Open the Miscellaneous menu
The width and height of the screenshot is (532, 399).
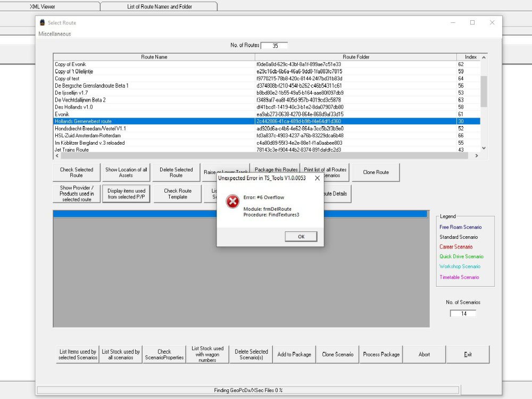click(x=55, y=34)
